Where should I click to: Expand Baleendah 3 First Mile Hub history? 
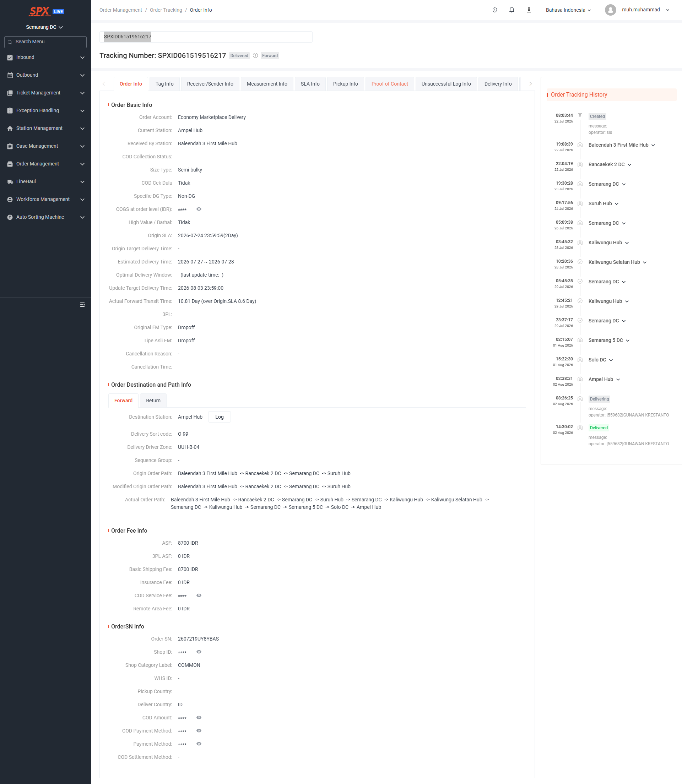click(x=653, y=145)
